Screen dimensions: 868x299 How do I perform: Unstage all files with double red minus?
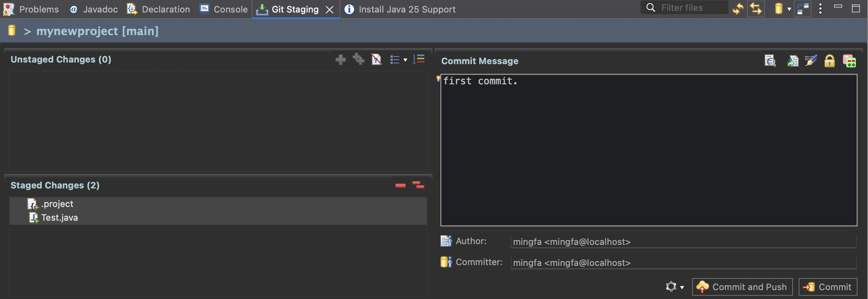(x=418, y=185)
